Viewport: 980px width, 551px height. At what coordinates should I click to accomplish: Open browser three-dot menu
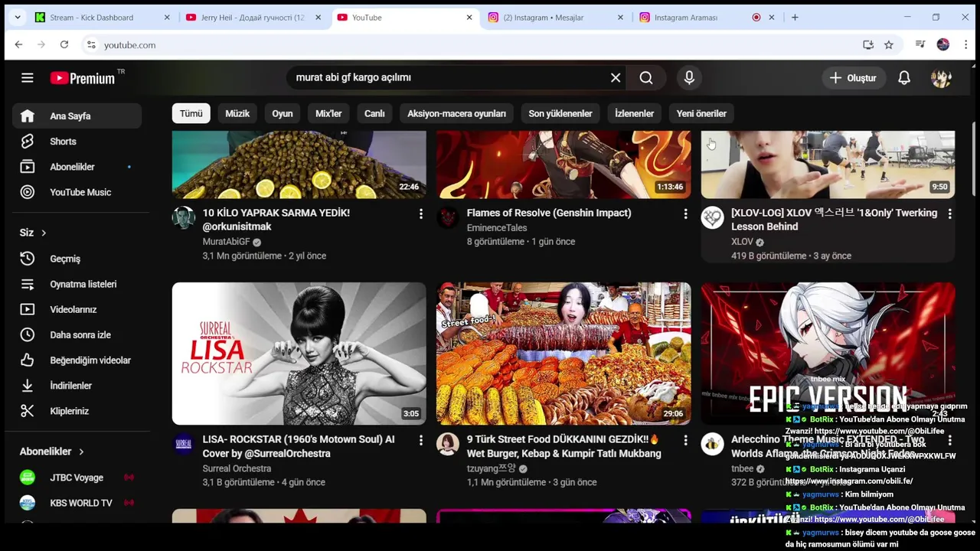click(965, 44)
